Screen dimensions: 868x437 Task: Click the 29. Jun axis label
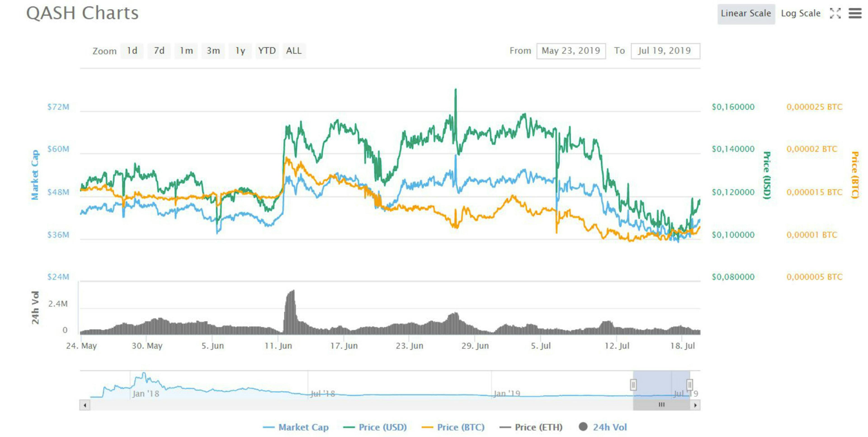[475, 346]
